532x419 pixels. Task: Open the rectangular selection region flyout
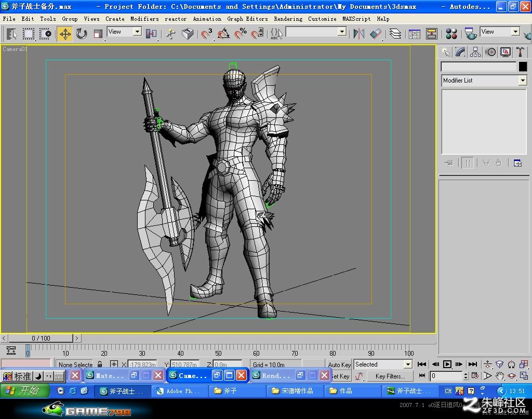tap(28, 34)
